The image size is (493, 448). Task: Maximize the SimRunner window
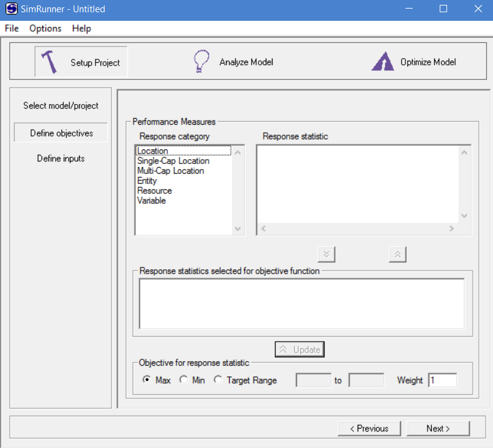(443, 9)
